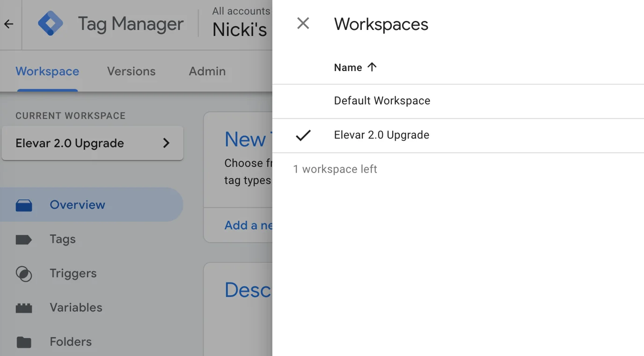The height and width of the screenshot is (356, 644).
Task: Click the Tag Manager logo icon
Action: [x=50, y=23]
